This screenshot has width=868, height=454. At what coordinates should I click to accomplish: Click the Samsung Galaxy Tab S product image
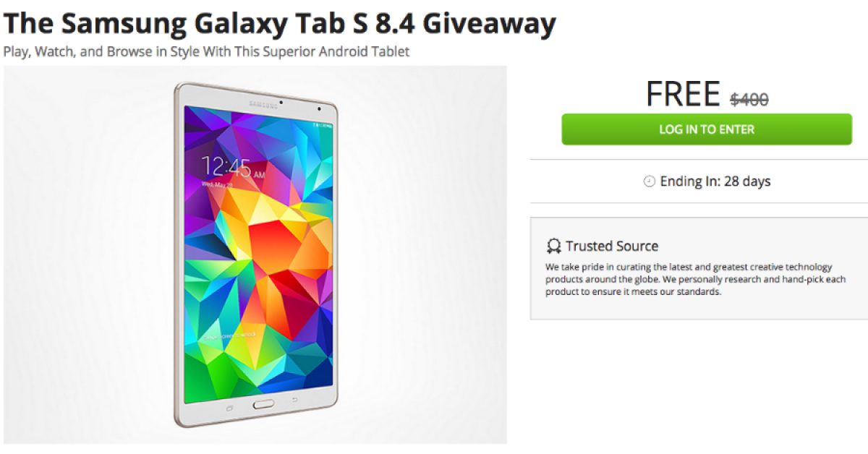(x=255, y=255)
